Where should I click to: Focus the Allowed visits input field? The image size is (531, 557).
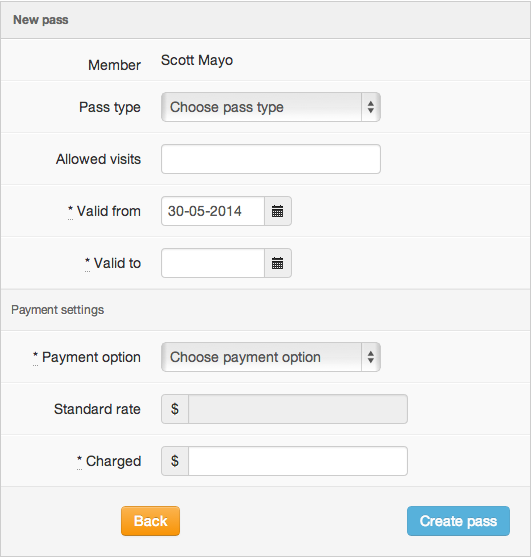(271, 159)
